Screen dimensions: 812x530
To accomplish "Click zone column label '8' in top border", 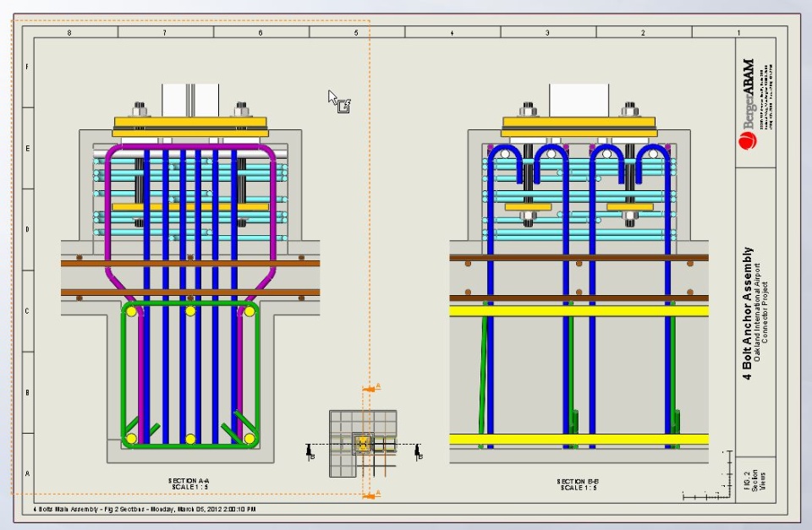I will click(x=69, y=33).
